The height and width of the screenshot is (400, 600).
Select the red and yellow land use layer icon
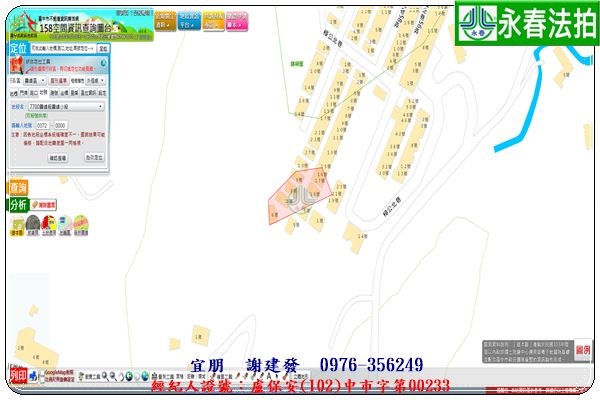pos(49,225)
